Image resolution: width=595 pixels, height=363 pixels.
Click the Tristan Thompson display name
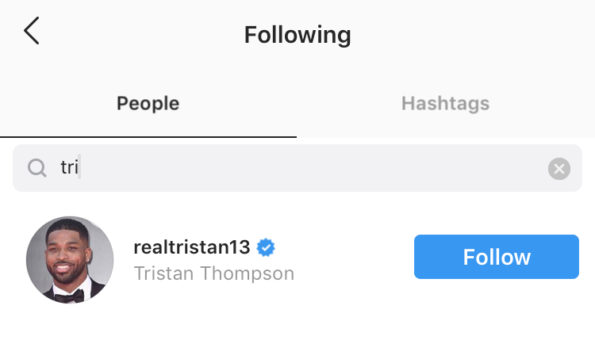[214, 273]
